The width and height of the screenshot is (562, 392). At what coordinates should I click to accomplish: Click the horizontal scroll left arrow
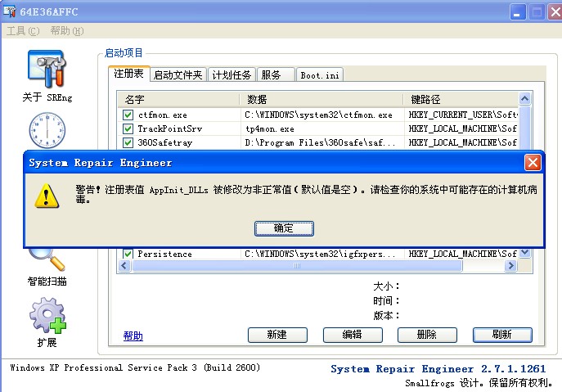pos(124,266)
